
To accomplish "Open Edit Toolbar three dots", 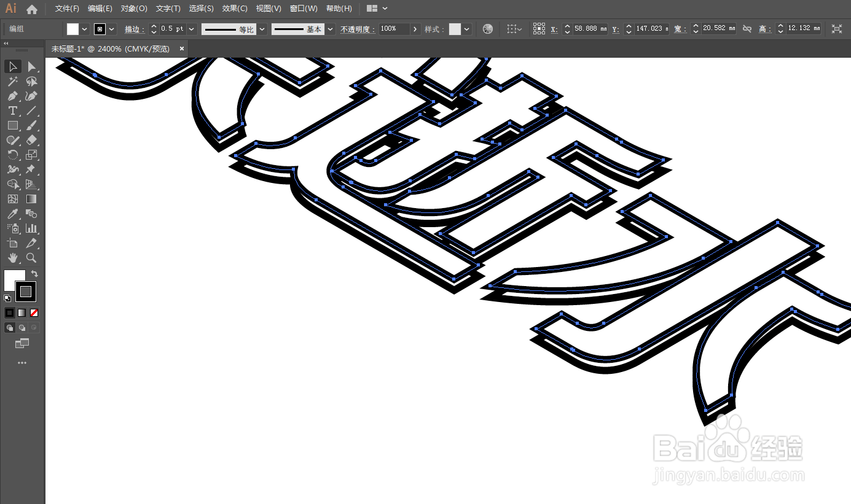I will (22, 363).
